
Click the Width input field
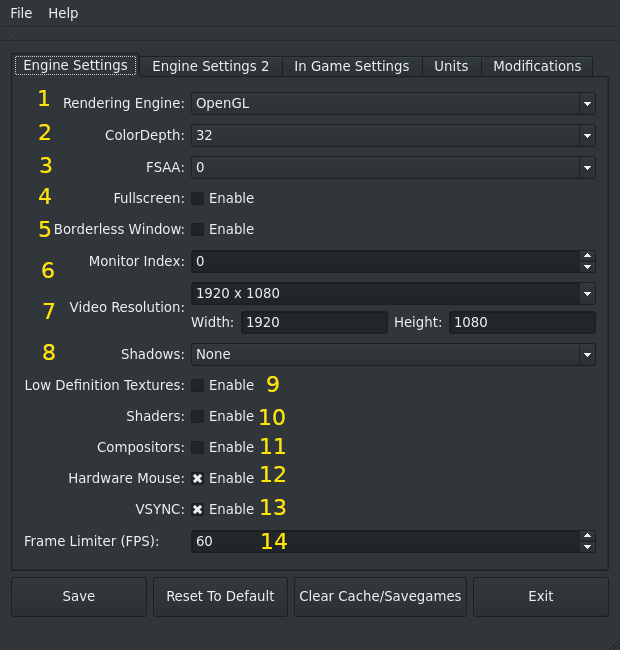[313, 322]
